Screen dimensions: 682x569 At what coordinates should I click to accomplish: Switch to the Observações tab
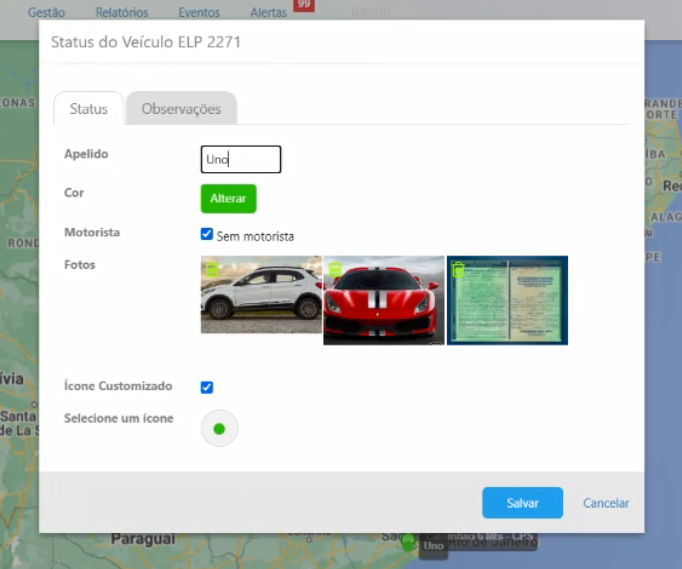point(181,109)
